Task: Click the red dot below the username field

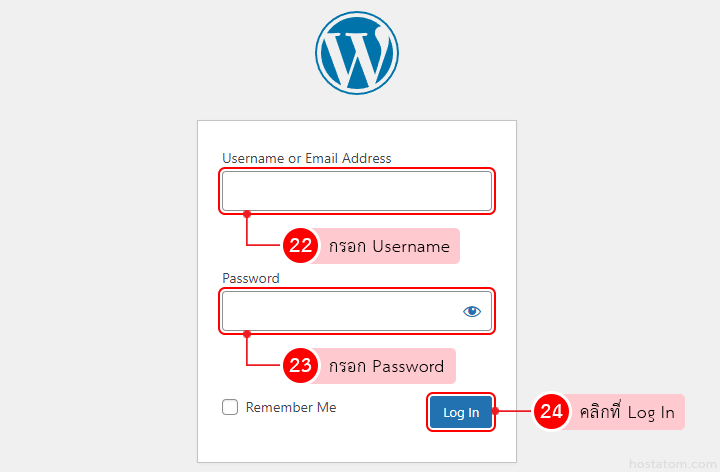Action: [247, 214]
